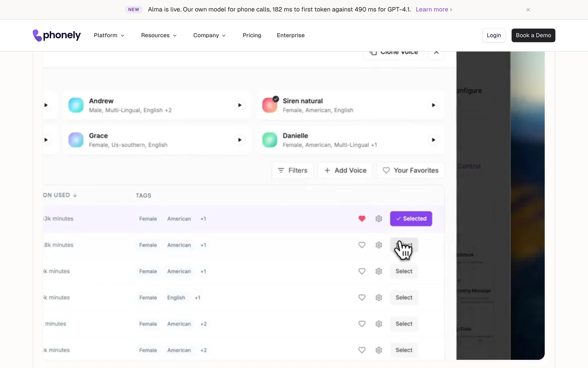Click Andrew's teal avatar icon

pos(76,105)
